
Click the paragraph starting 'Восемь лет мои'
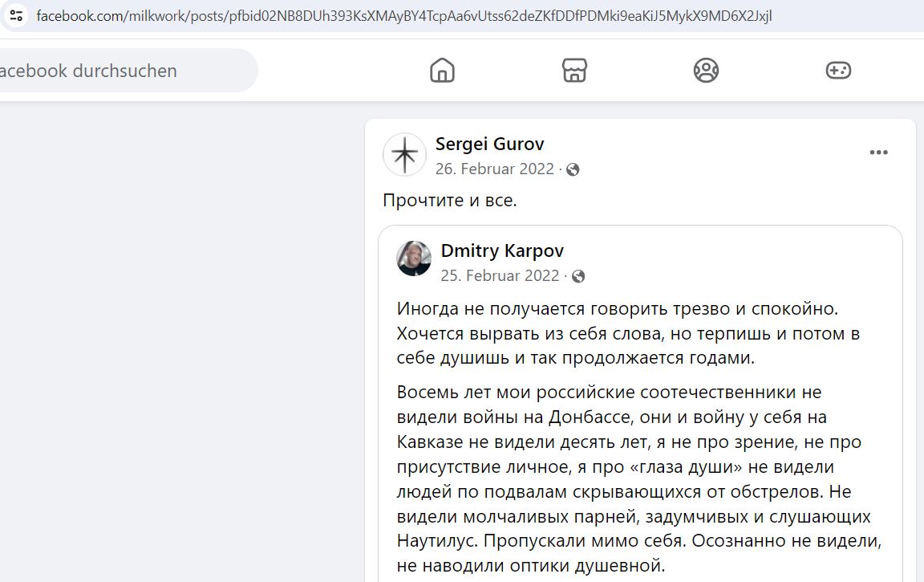click(x=639, y=478)
